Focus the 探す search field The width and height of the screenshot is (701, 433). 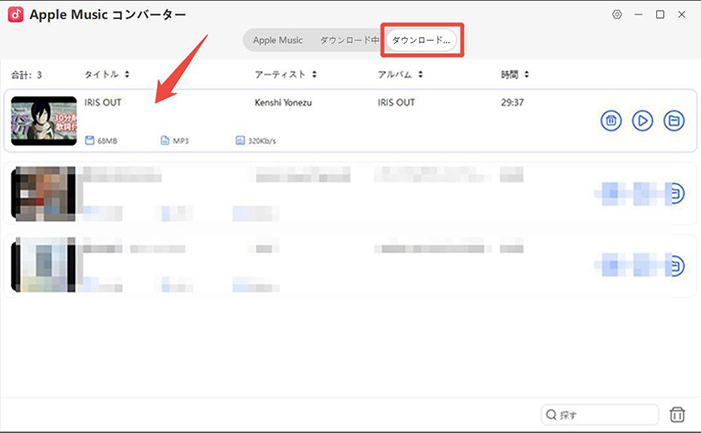(600, 415)
